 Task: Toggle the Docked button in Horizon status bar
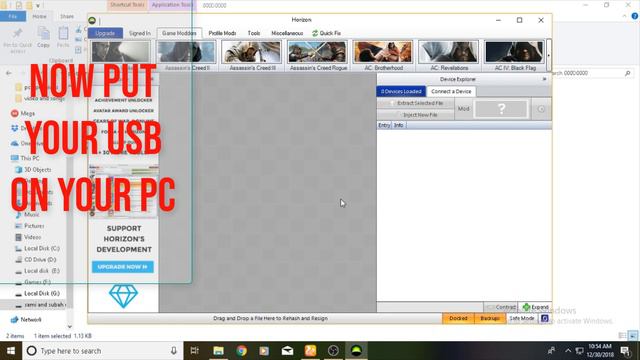458,318
